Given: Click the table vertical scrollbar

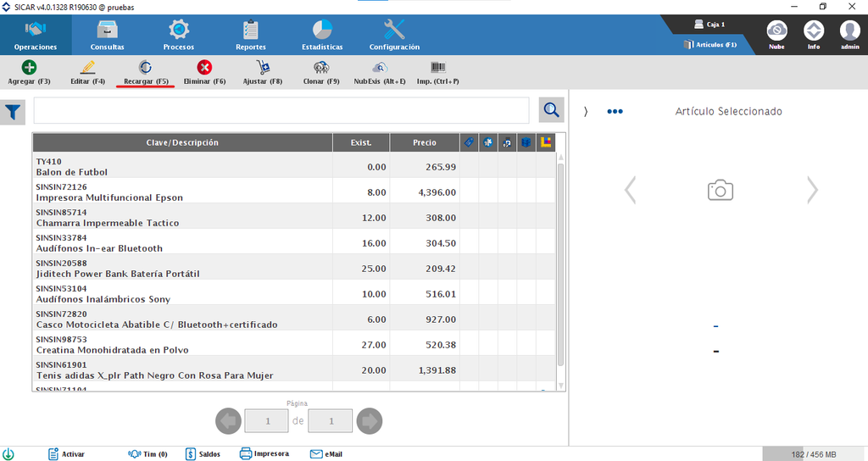Looking at the screenshot, I should (560, 264).
